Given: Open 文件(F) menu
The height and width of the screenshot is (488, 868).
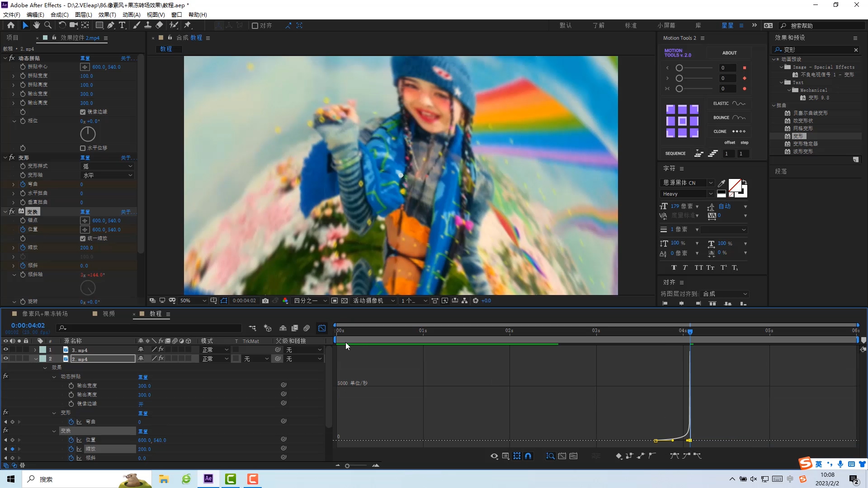Looking at the screenshot, I should (12, 14).
